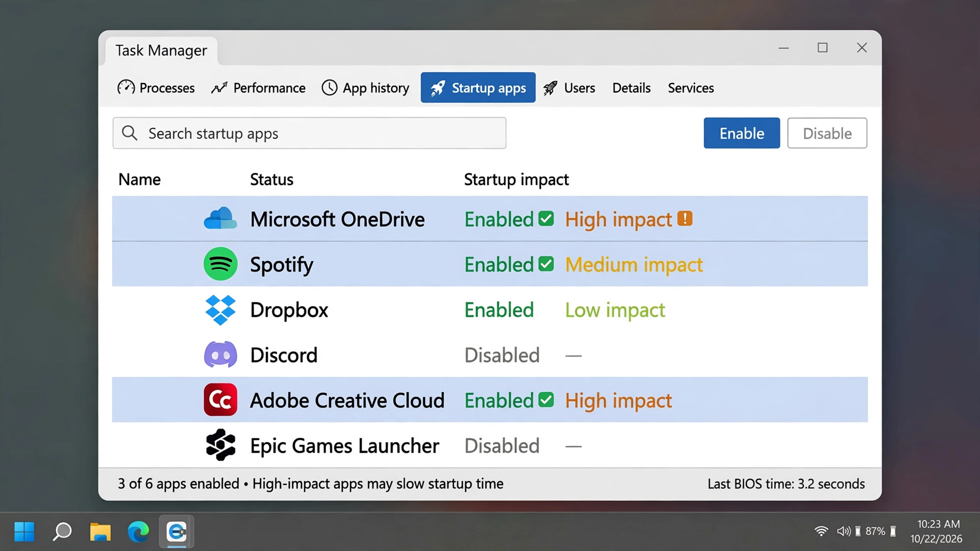Select the Startup apps tab
This screenshot has width=980, height=551.
tap(478, 88)
